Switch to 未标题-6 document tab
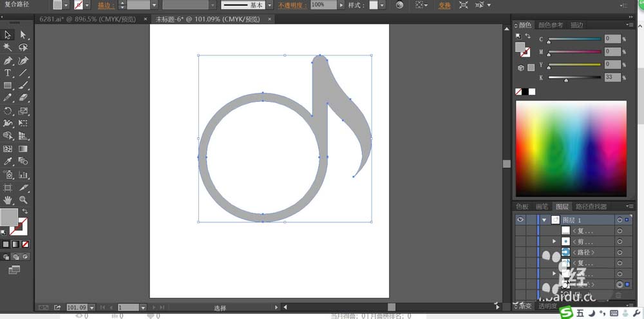644x319 pixels. pyautogui.click(x=208, y=19)
